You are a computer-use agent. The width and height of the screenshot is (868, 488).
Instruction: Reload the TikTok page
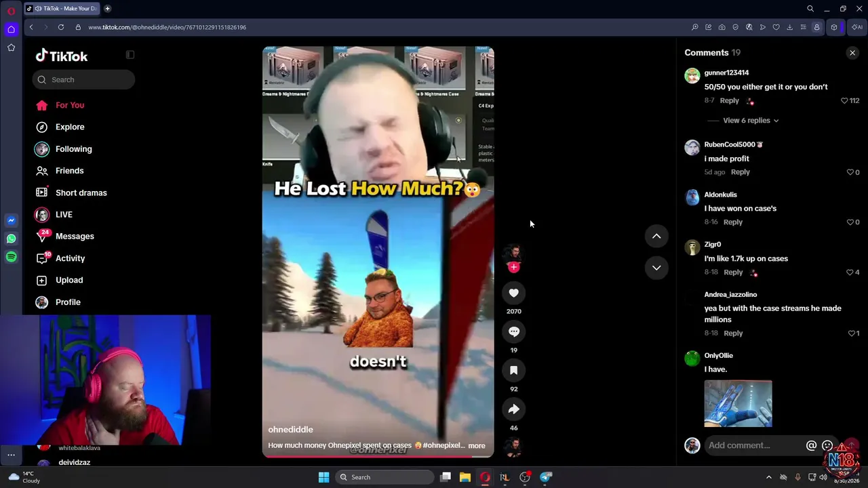coord(61,27)
